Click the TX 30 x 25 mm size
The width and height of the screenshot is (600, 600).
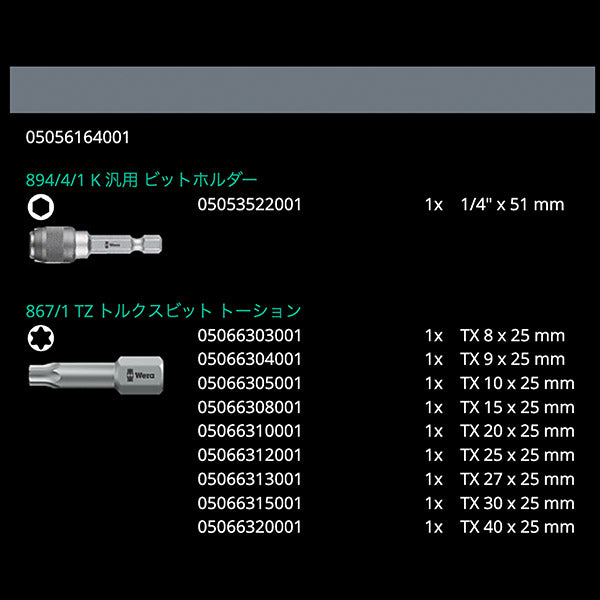pyautogui.click(x=517, y=503)
